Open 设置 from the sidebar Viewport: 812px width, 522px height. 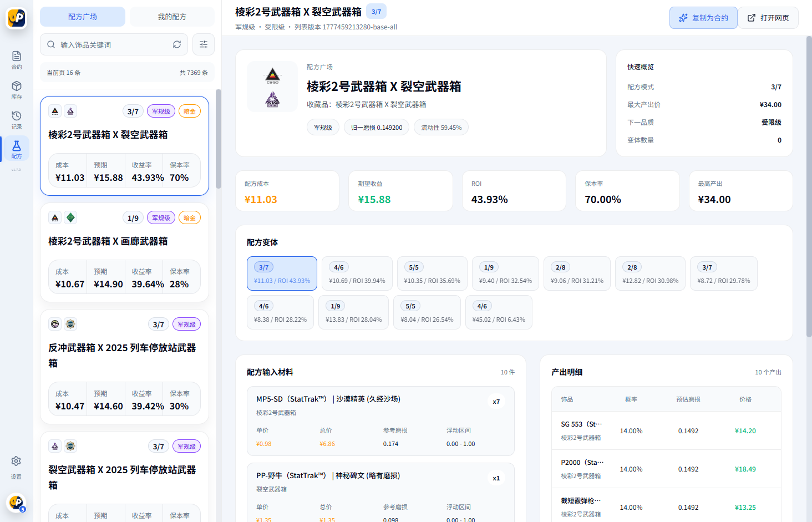[x=16, y=466]
